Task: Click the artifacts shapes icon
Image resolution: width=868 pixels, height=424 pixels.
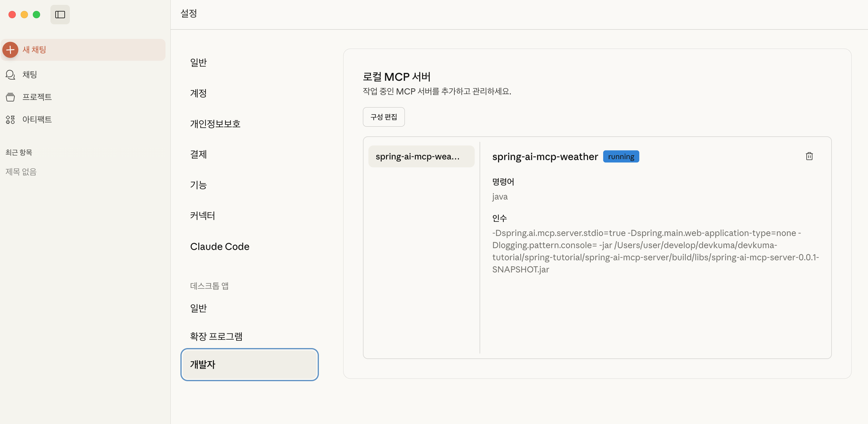Action: coord(10,119)
